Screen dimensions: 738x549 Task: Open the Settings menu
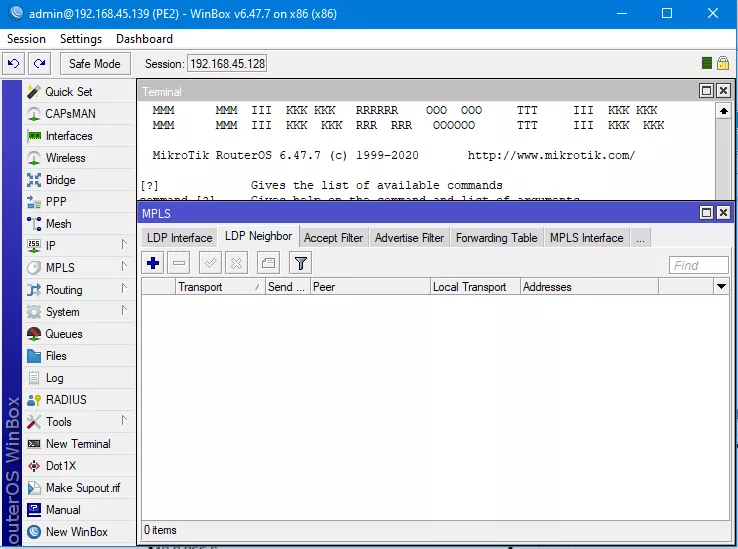(81, 39)
